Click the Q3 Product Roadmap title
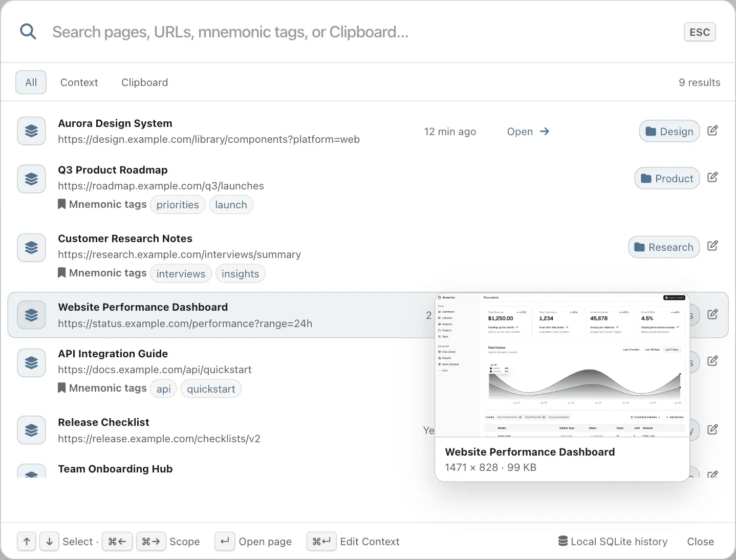The height and width of the screenshot is (560, 736). 113,170
